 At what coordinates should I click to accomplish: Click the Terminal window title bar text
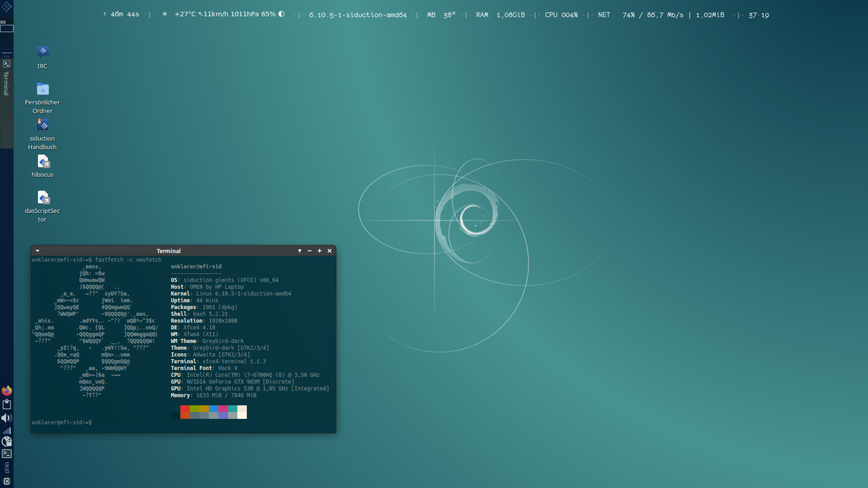(x=168, y=251)
